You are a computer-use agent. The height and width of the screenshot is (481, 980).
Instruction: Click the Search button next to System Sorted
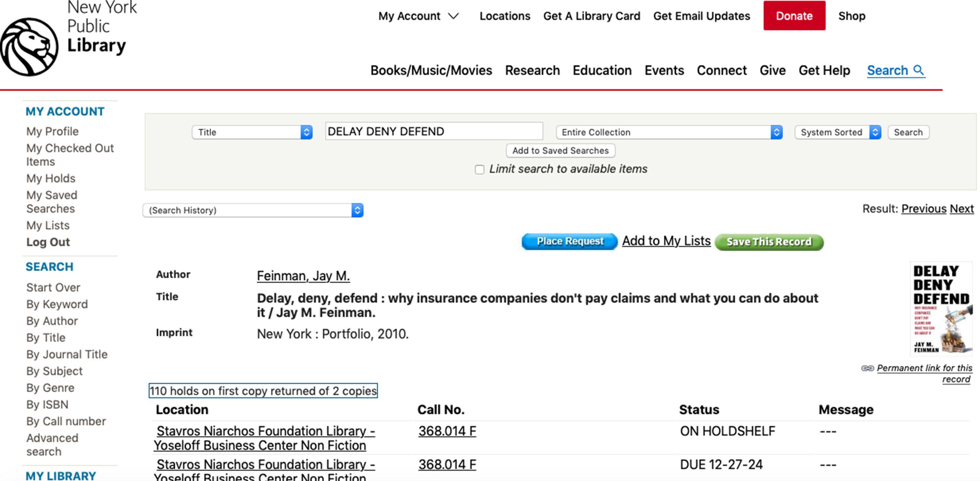click(908, 132)
